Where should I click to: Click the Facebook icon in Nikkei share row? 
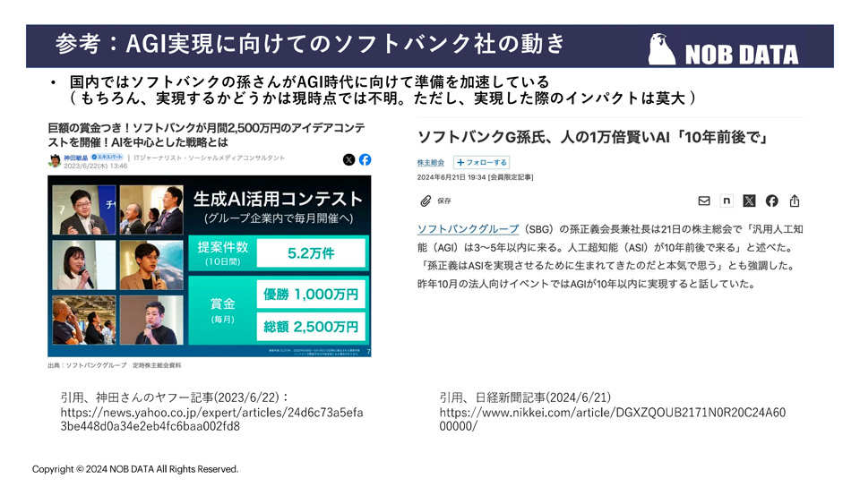(x=771, y=201)
